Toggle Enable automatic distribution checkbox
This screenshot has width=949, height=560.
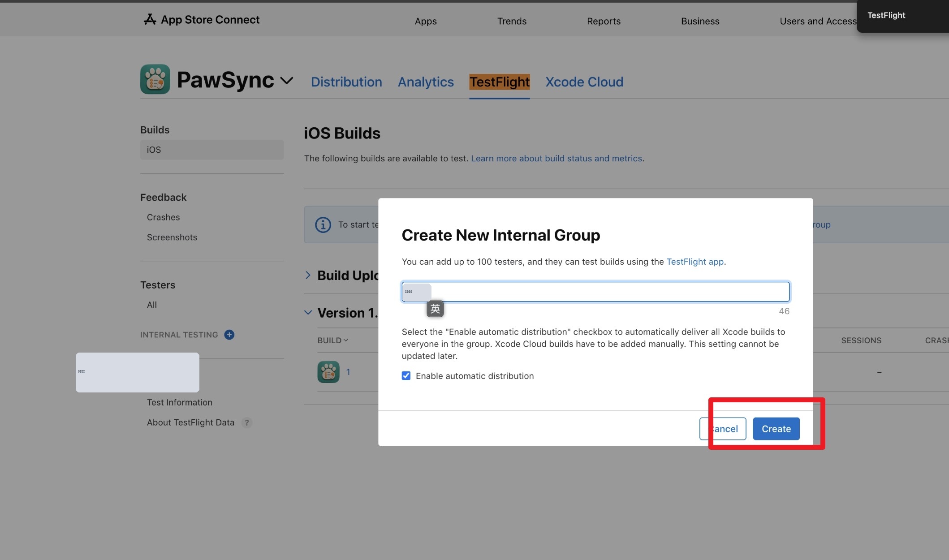tap(406, 375)
